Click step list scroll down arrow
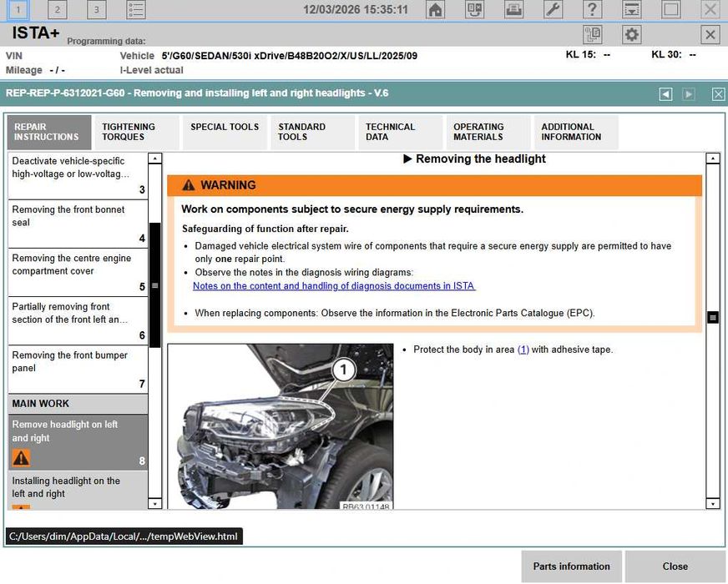728x584 pixels. click(x=155, y=504)
